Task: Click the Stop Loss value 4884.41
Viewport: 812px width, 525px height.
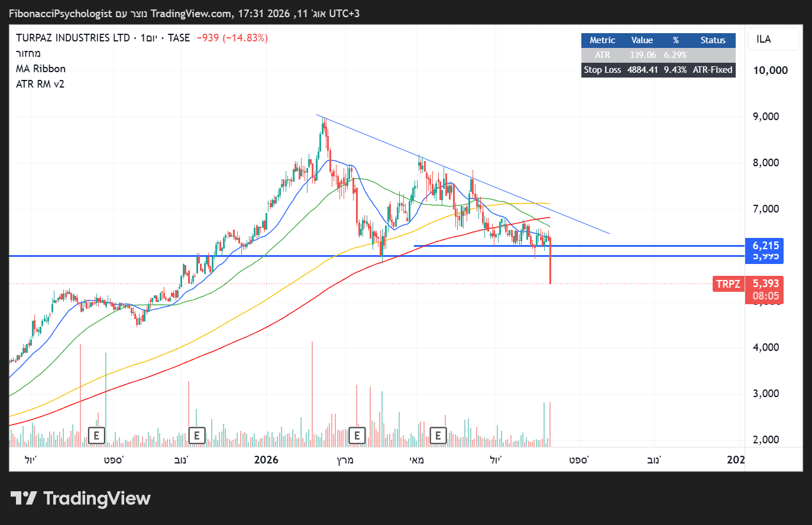Action: [642, 70]
